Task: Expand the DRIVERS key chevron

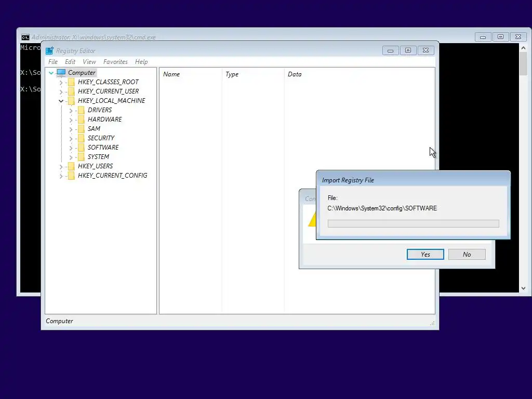Action: [x=71, y=110]
